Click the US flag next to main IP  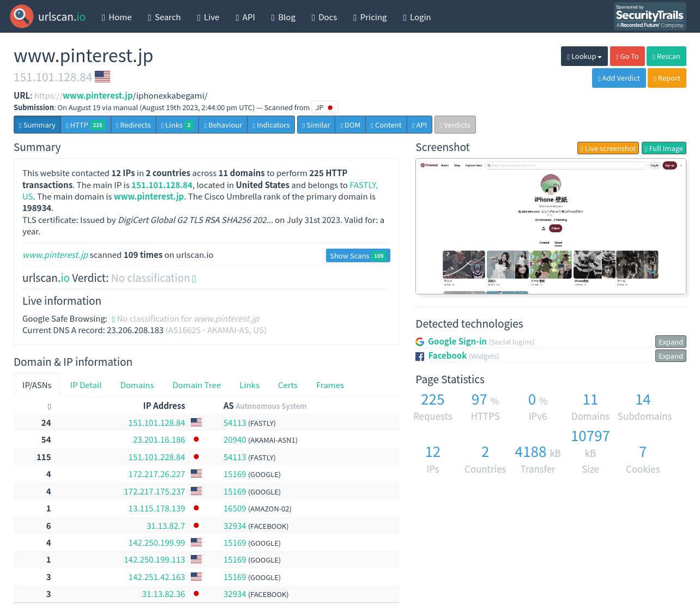[x=102, y=76]
